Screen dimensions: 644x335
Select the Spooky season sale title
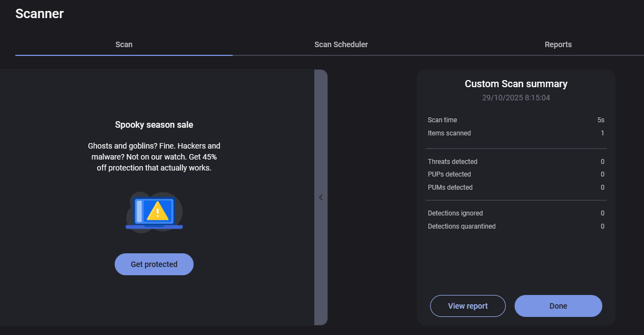pyautogui.click(x=154, y=125)
